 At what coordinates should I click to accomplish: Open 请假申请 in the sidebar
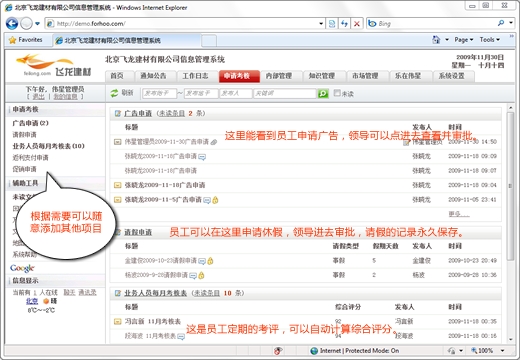pyautogui.click(x=24, y=135)
